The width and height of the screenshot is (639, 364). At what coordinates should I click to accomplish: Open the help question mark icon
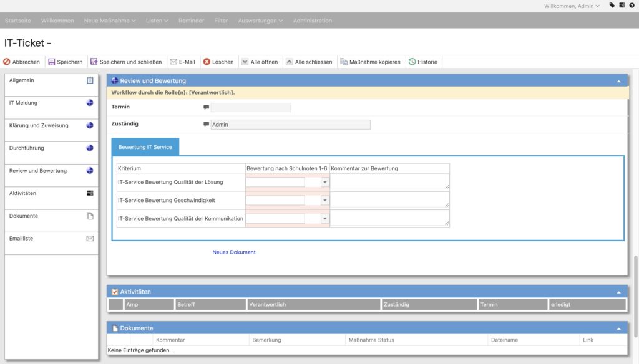632,5
